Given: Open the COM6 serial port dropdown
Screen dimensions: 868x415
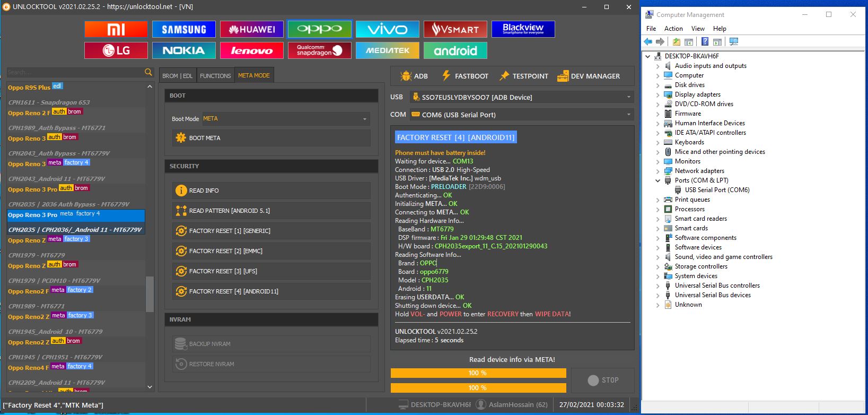Looking at the screenshot, I should (x=521, y=115).
